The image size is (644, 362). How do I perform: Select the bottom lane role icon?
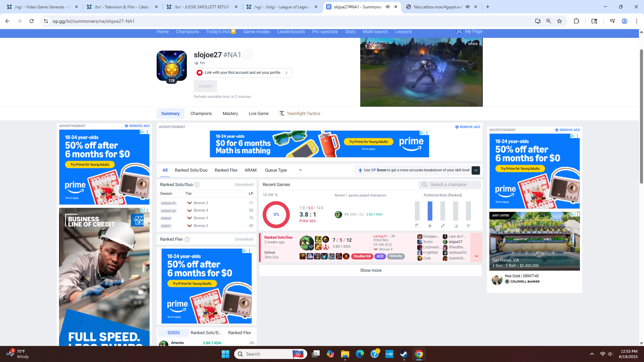point(455,226)
